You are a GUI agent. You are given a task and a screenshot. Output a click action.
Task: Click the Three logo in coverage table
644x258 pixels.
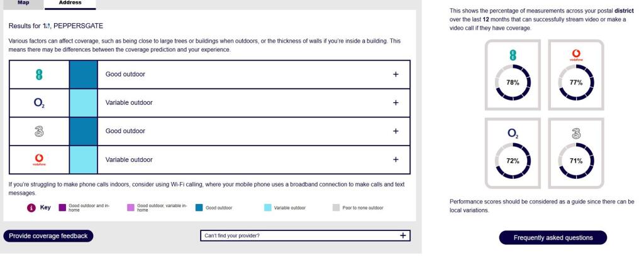tap(40, 131)
